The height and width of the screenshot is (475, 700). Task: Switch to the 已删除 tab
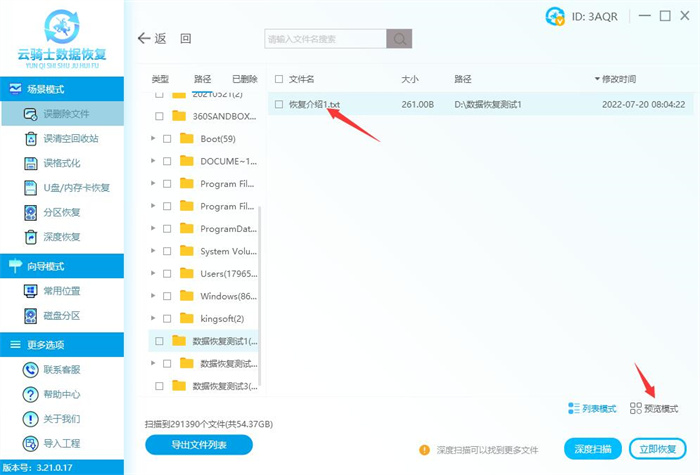point(244,79)
